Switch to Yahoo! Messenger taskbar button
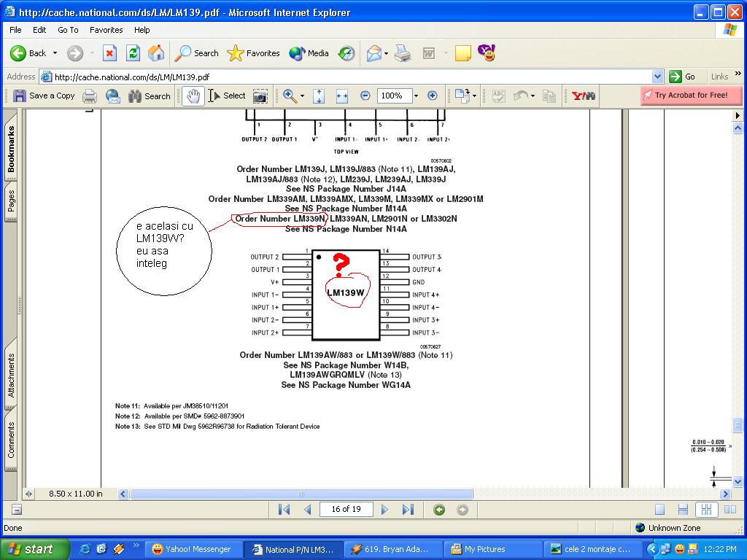 (192, 549)
